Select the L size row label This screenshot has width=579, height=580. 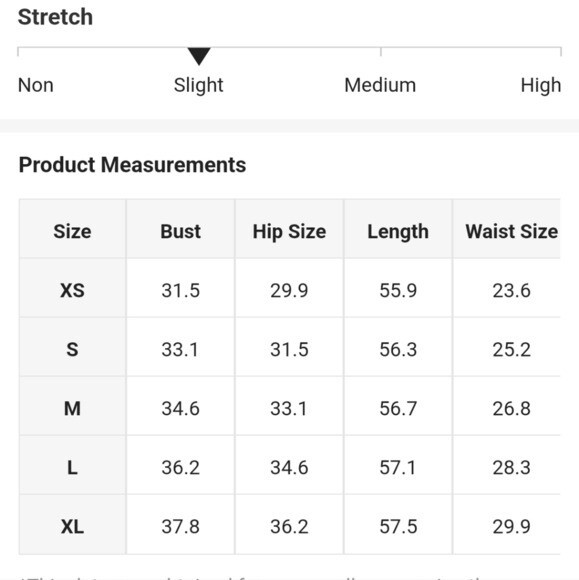73,468
